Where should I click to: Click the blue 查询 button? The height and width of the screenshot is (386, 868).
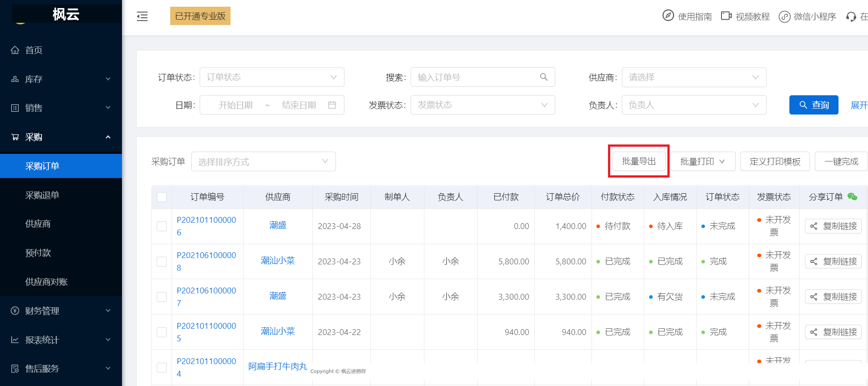(x=813, y=105)
